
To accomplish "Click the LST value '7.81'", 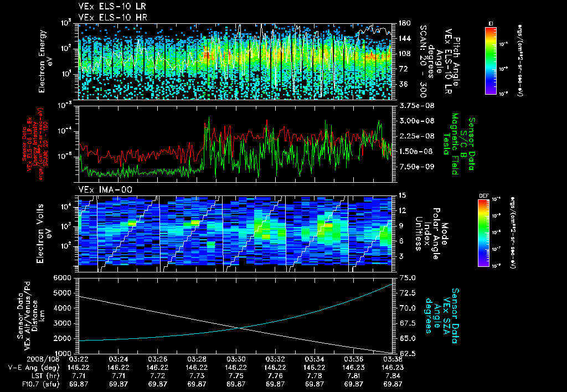I will [x=354, y=376].
